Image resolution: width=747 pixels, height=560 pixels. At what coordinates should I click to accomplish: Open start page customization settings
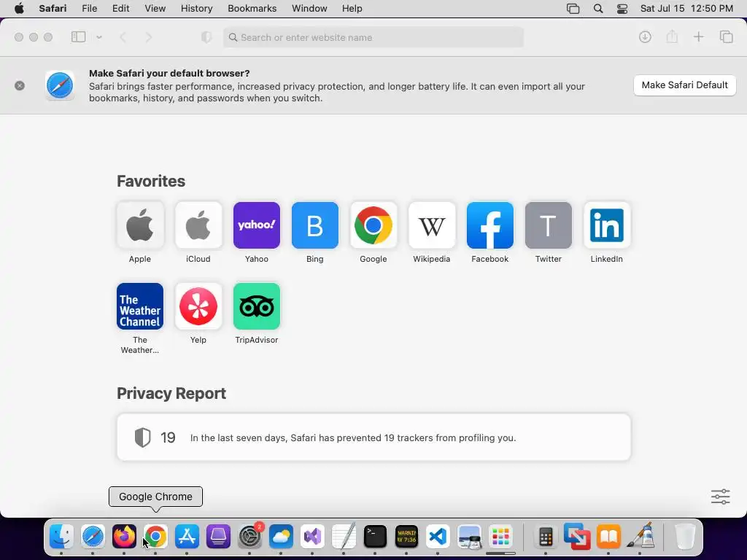(x=720, y=497)
